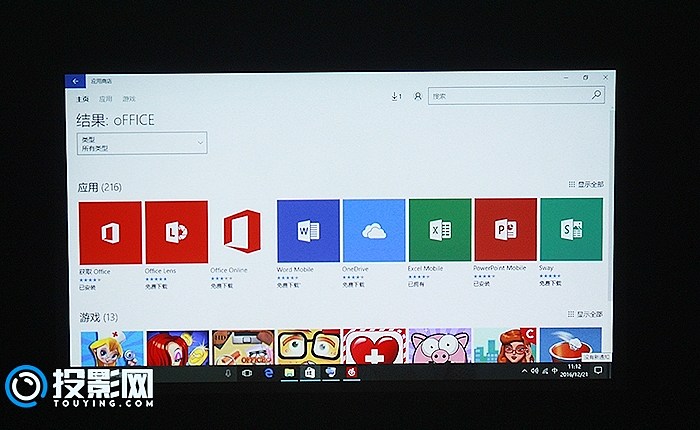Screen dimensions: 700x430
Task: Open the OneDrive app tile
Action: point(374,230)
